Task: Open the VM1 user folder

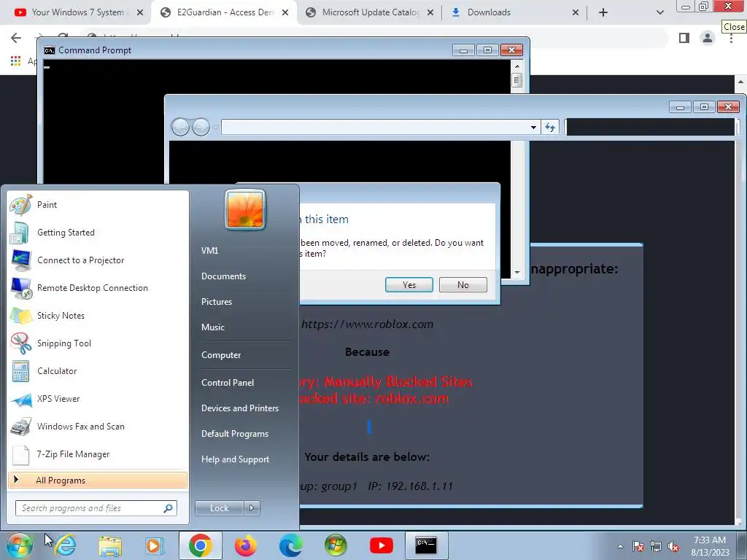Action: click(x=209, y=251)
